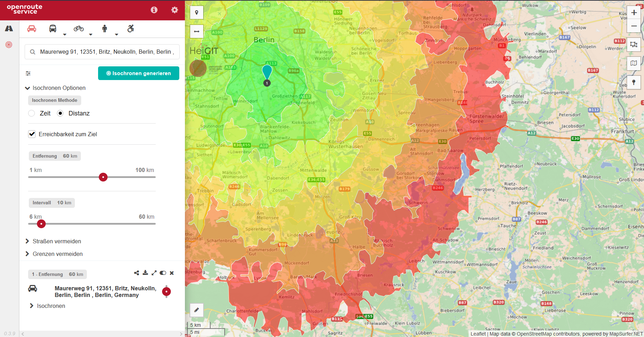Click the Entfernung distance slider handle
The height and width of the screenshot is (337, 644).
103,177
